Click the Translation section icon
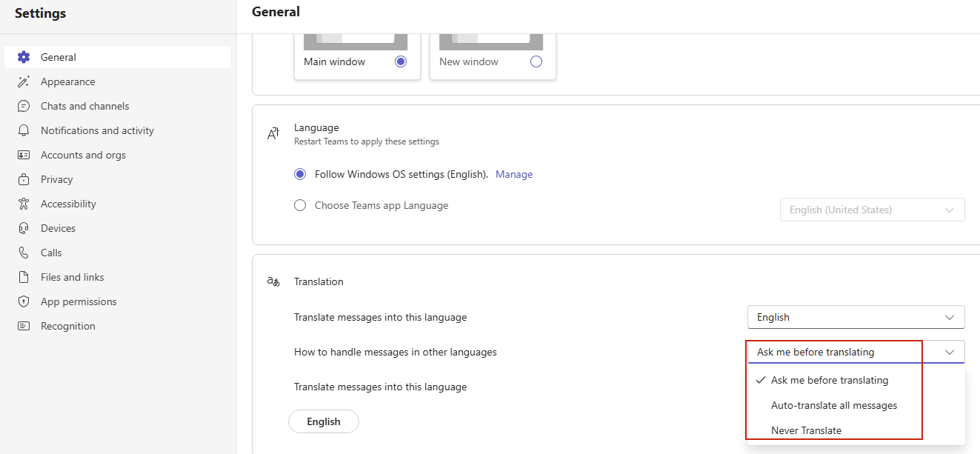 coord(273,281)
